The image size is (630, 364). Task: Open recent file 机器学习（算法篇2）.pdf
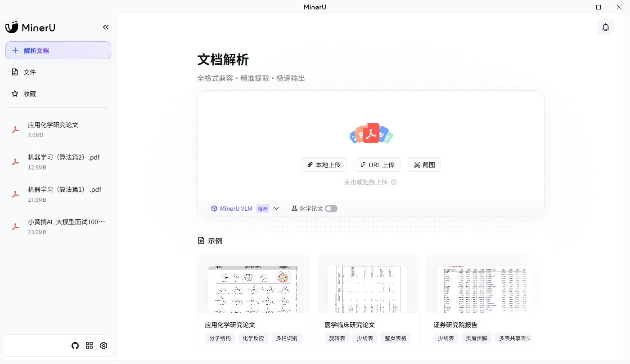coord(58,162)
